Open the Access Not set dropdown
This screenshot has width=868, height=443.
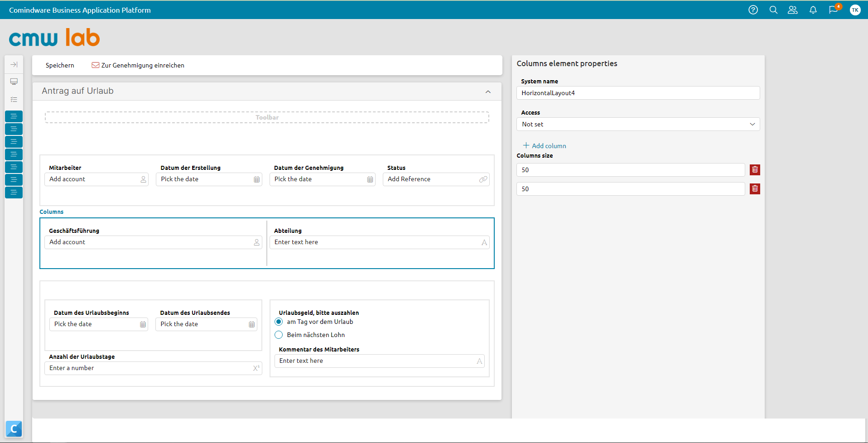638,124
